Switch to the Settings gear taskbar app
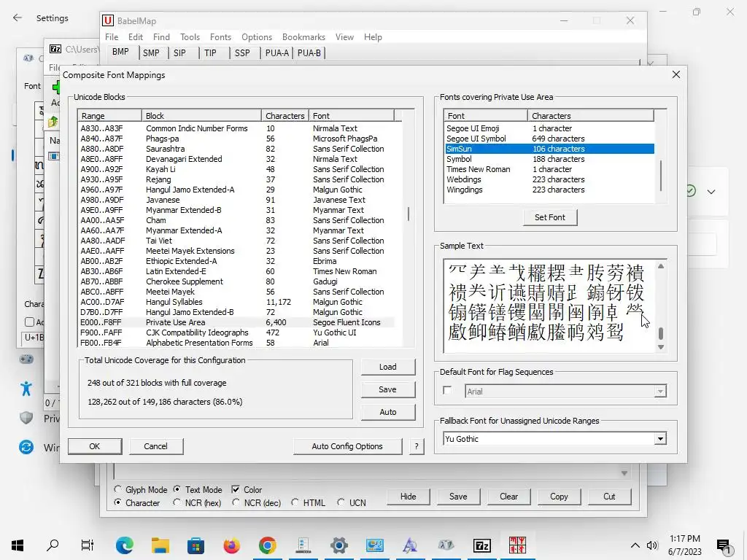Screen dimensions: 747x560 point(338,545)
